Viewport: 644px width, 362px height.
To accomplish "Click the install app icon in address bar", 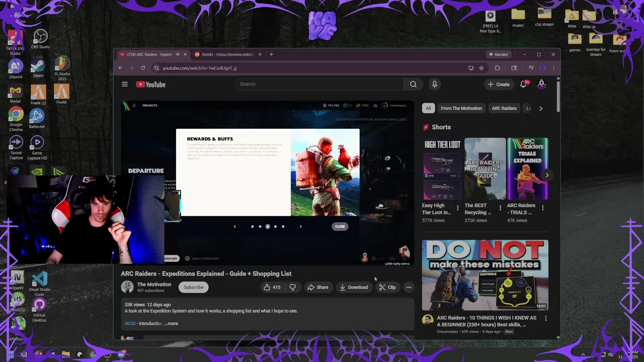I will click(471, 68).
